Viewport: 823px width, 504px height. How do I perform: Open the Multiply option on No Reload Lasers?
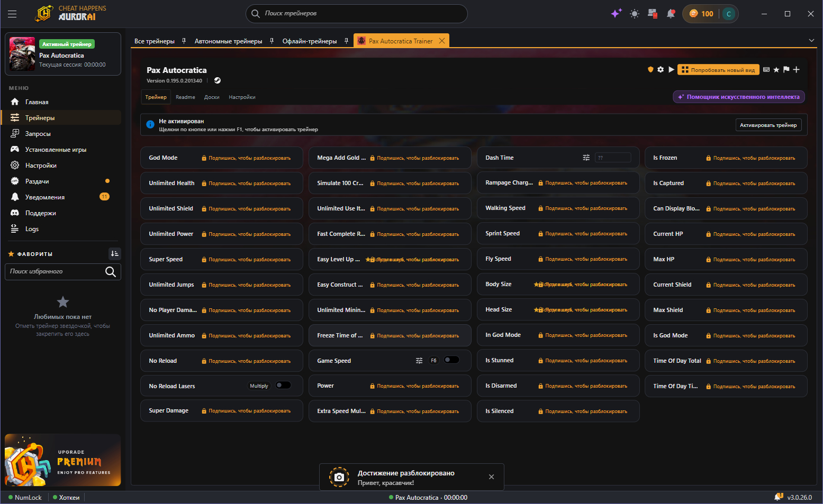pyautogui.click(x=259, y=386)
